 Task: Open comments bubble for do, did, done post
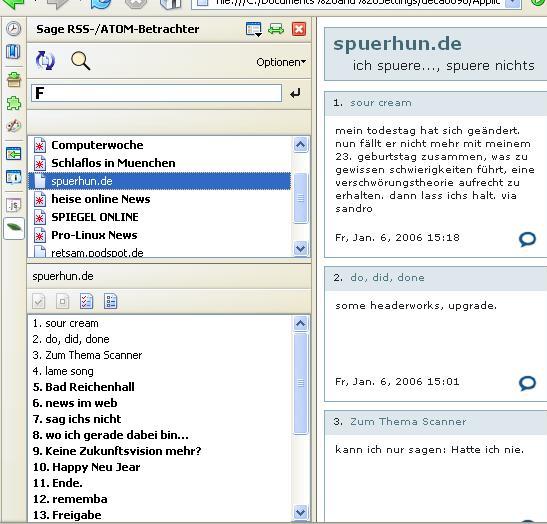pos(527,383)
